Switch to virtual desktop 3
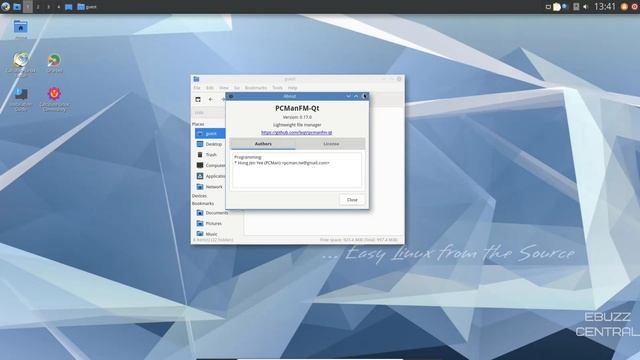 click(x=49, y=7)
